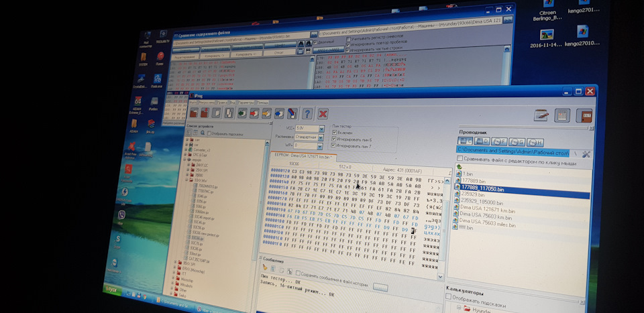Expand the can folder in device tree

pyautogui.click(x=186, y=140)
